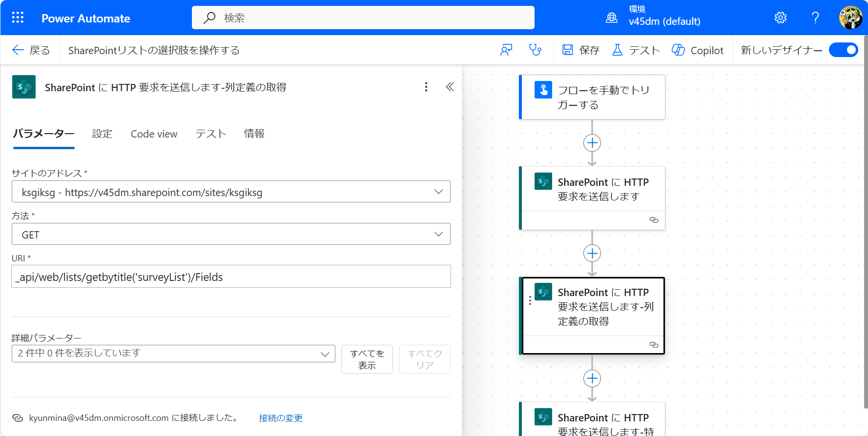Add a step after 列定義の取得 action
The width and height of the screenshot is (868, 436).
[592, 378]
